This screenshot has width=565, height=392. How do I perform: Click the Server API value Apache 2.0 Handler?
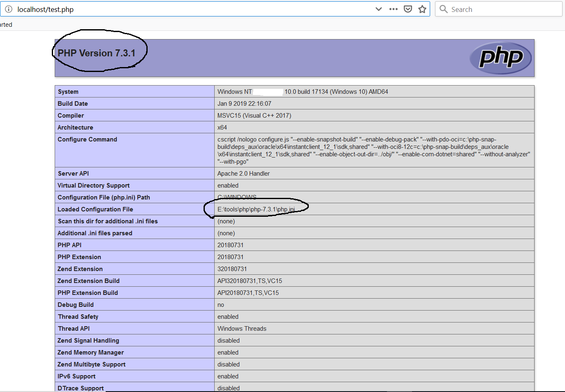point(243,174)
